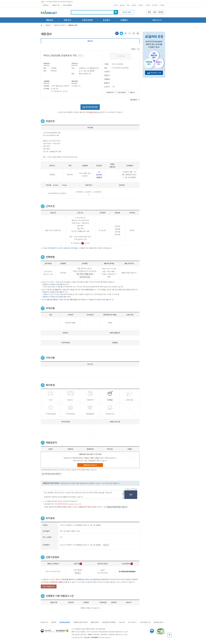This screenshot has width=206, height=644.
Task: Report with 거짓 구인광고 신고 button
Action: tap(48, 586)
